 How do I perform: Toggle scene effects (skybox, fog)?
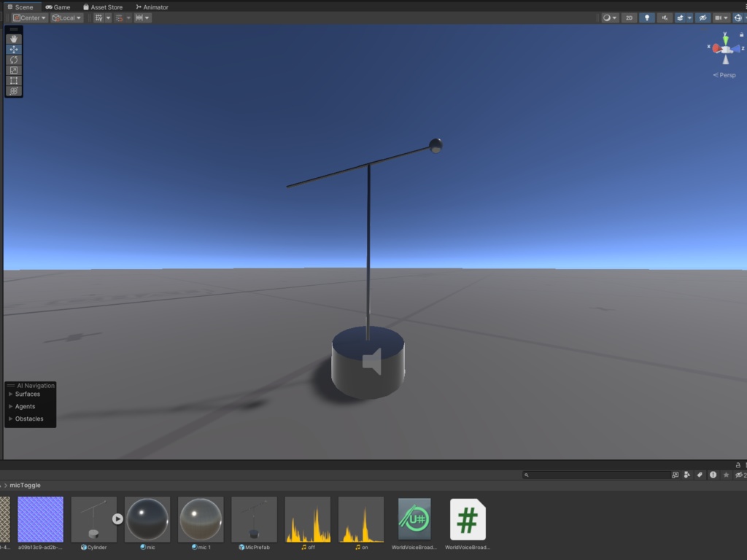coord(681,17)
